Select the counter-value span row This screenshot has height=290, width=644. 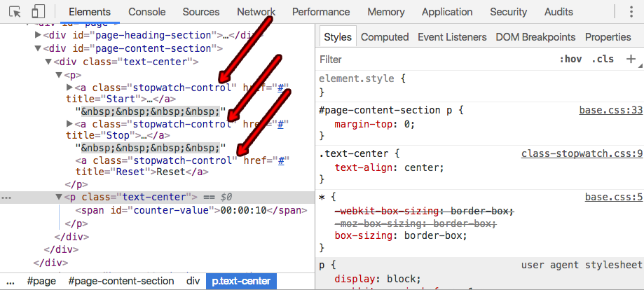pos(191,211)
